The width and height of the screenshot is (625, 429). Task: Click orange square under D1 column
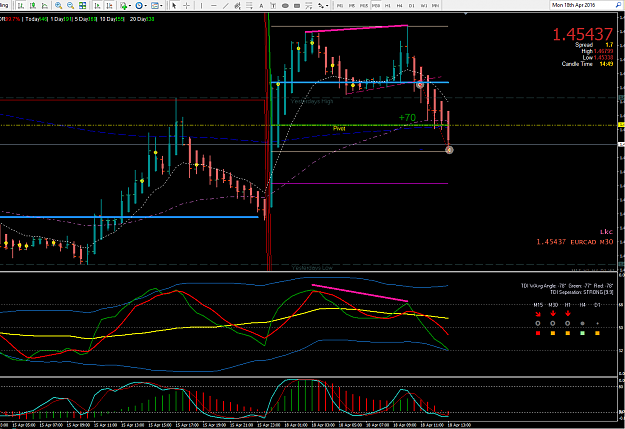[597, 333]
